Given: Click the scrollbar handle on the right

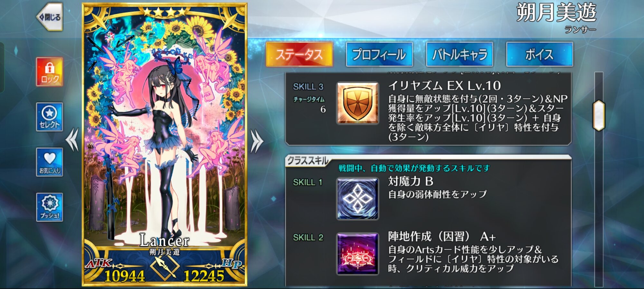Looking at the screenshot, I should pyautogui.click(x=599, y=115).
